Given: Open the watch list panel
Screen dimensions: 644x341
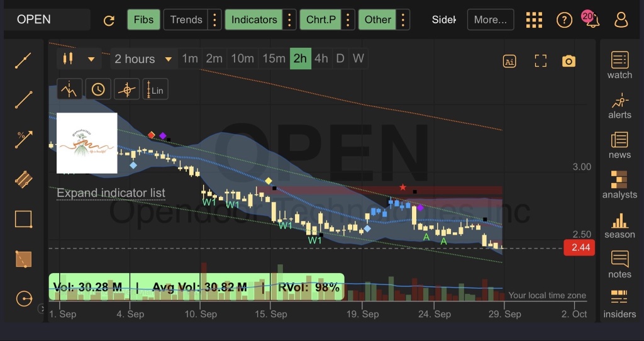Looking at the screenshot, I should tap(619, 65).
